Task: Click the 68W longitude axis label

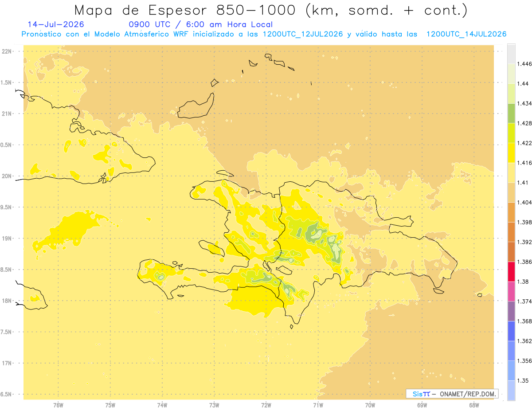Action: click(x=474, y=405)
